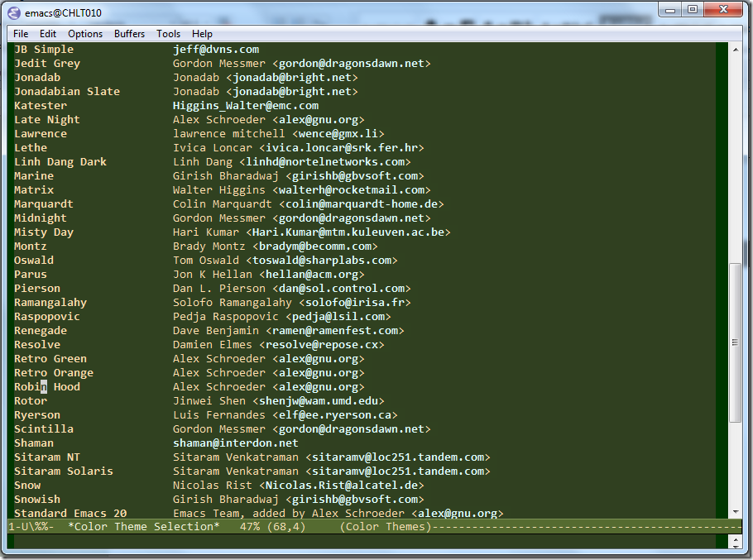This screenshot has height=560, width=753.
Task: Select the "Parus" theme
Action: (x=31, y=275)
